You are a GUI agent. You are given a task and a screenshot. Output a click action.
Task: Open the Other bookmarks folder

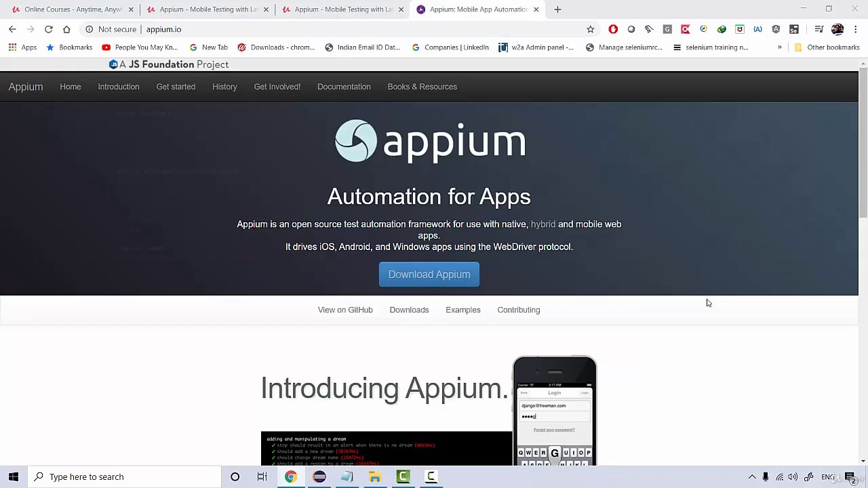827,47
